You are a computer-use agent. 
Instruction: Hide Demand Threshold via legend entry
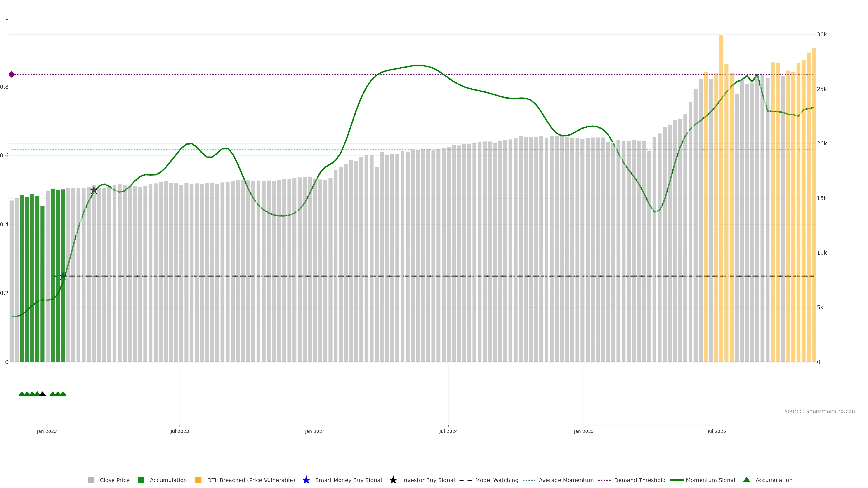pyautogui.click(x=639, y=480)
